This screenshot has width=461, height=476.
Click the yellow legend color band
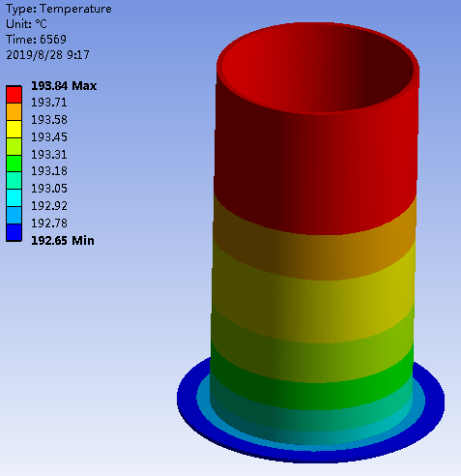14,130
